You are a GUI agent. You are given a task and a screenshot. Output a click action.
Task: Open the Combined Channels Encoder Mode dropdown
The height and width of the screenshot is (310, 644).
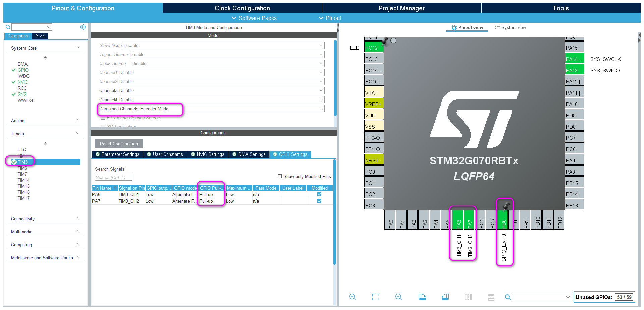tap(232, 109)
